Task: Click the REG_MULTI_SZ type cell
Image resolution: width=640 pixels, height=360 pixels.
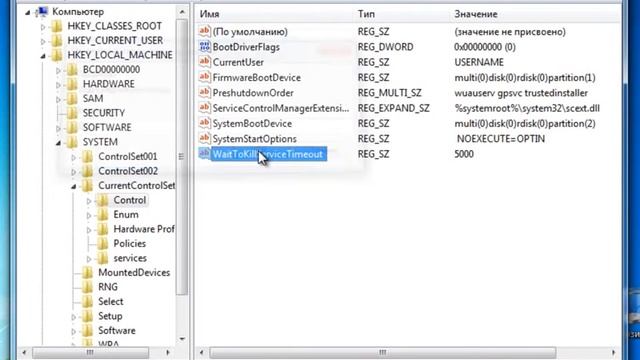Action: click(389, 93)
